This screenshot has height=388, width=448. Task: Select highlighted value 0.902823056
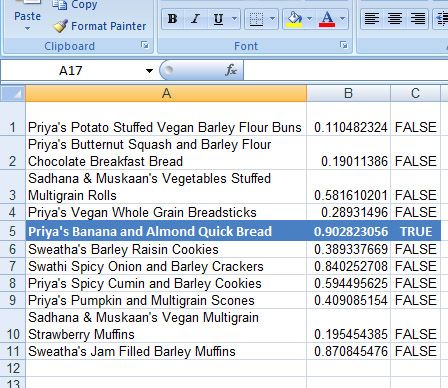tap(348, 231)
